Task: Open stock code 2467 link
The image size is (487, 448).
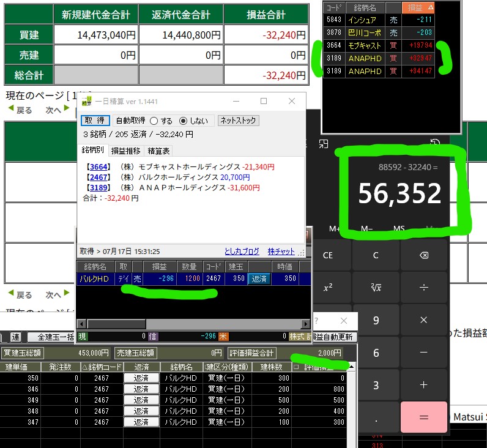Action: [99, 177]
